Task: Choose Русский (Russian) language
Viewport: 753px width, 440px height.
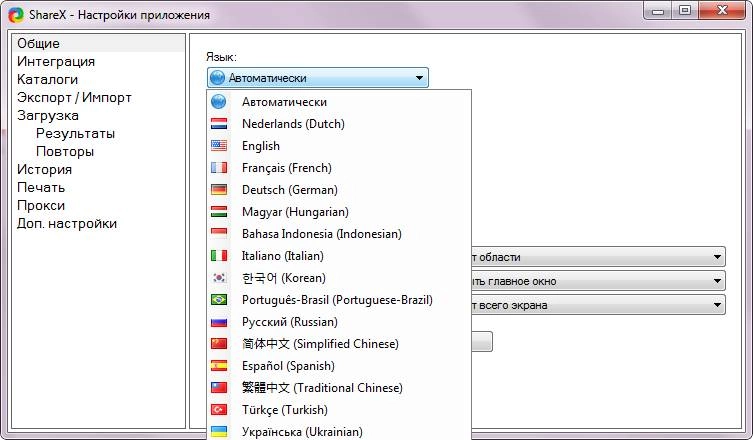Action: pos(339,322)
